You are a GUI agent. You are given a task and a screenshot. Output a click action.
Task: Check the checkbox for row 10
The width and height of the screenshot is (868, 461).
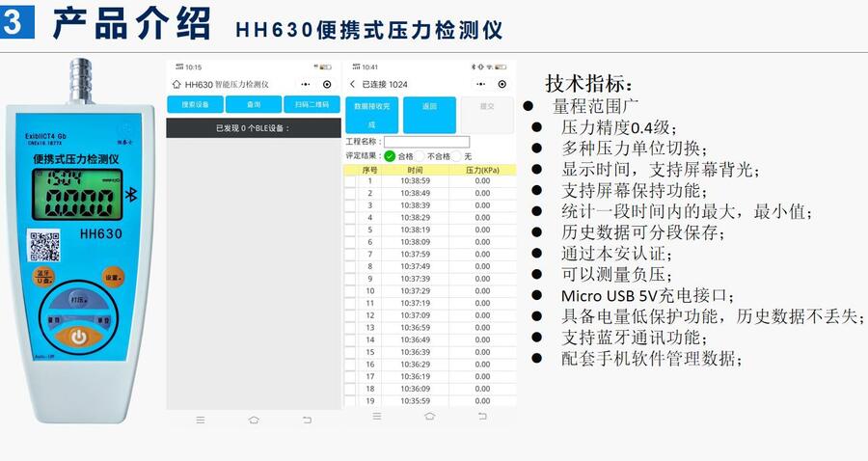(350, 291)
